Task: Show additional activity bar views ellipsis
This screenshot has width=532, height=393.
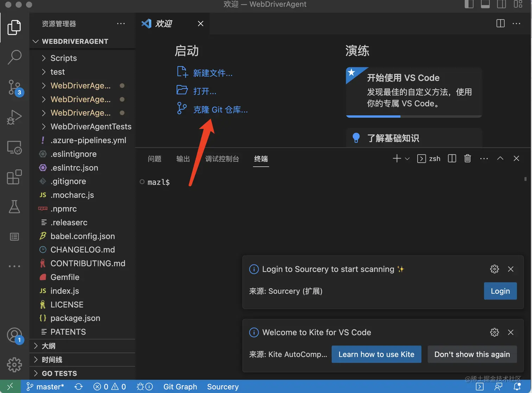Action: tap(14, 266)
